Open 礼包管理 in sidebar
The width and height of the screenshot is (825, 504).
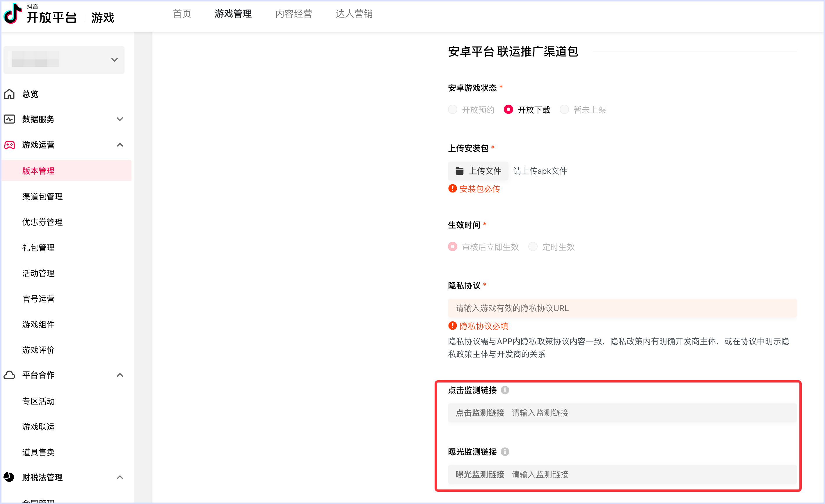click(38, 248)
